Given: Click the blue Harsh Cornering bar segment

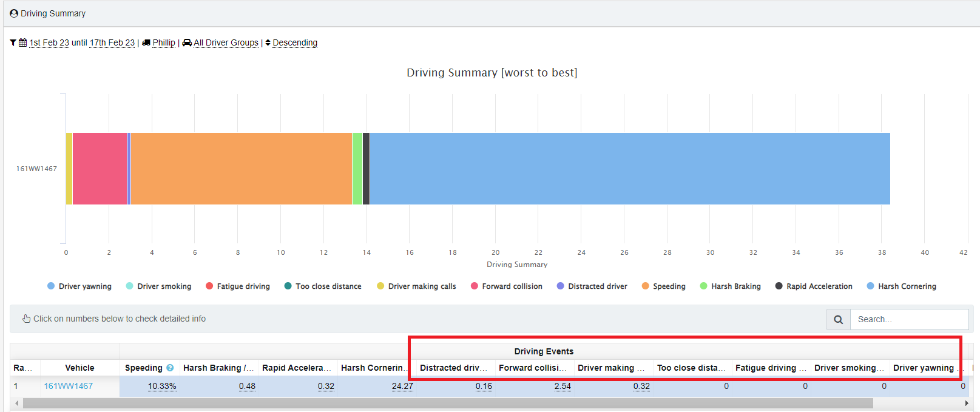Looking at the screenshot, I should coord(630,169).
